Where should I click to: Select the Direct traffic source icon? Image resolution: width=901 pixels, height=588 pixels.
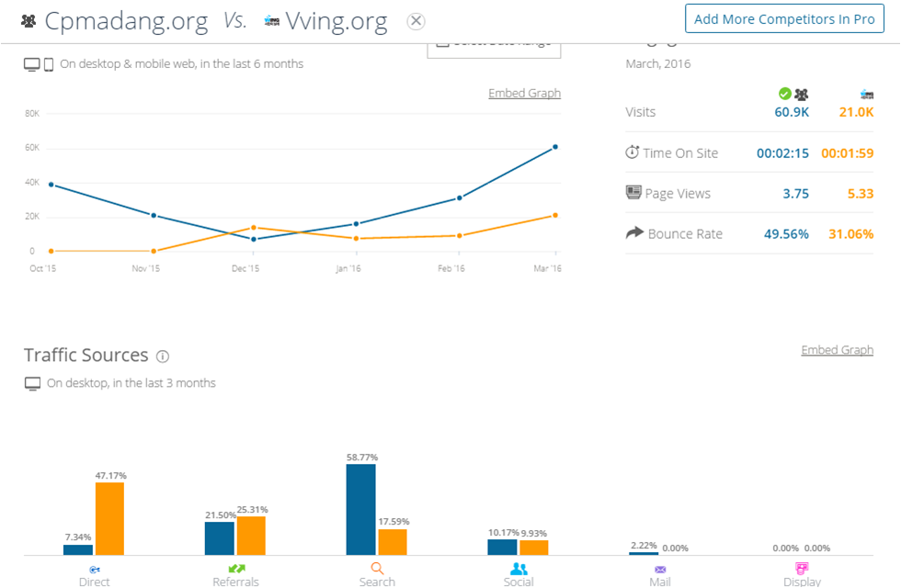tap(95, 570)
